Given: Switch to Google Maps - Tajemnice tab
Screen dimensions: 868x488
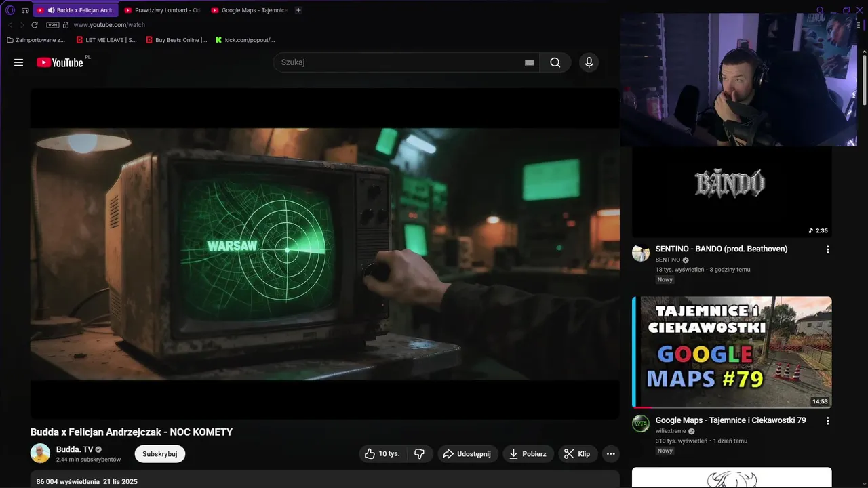Looking at the screenshot, I should click(x=249, y=10).
